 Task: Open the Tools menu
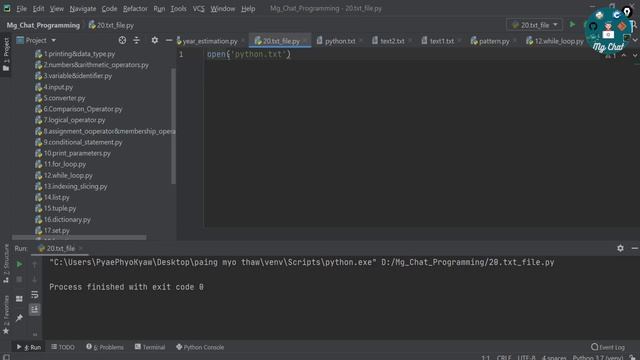click(178, 9)
